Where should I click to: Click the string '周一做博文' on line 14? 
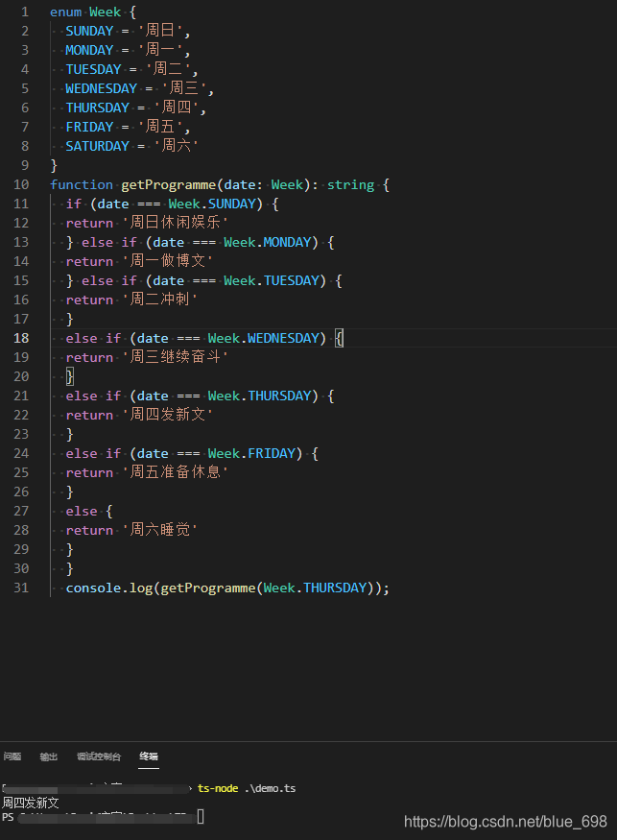coord(168,261)
